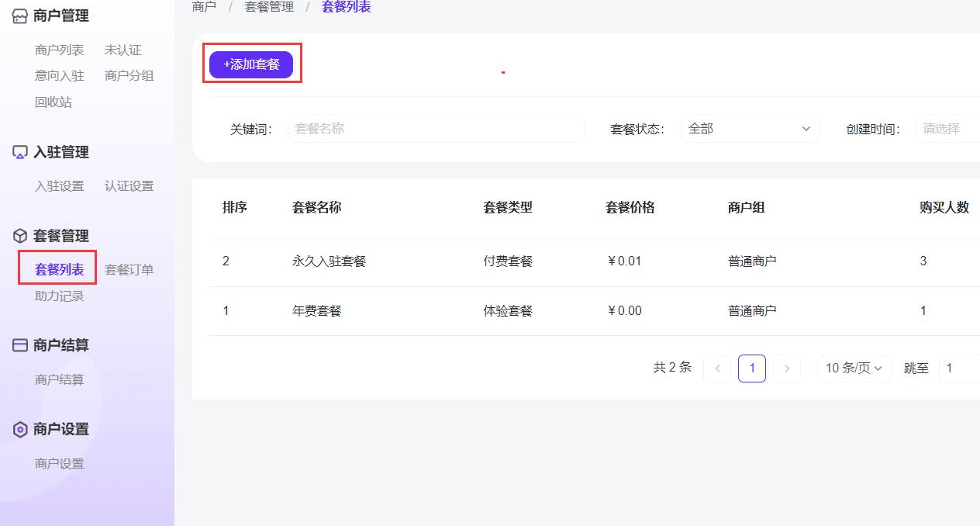The image size is (980, 526).
Task: Click 套餐类型 column header
Action: point(508,208)
